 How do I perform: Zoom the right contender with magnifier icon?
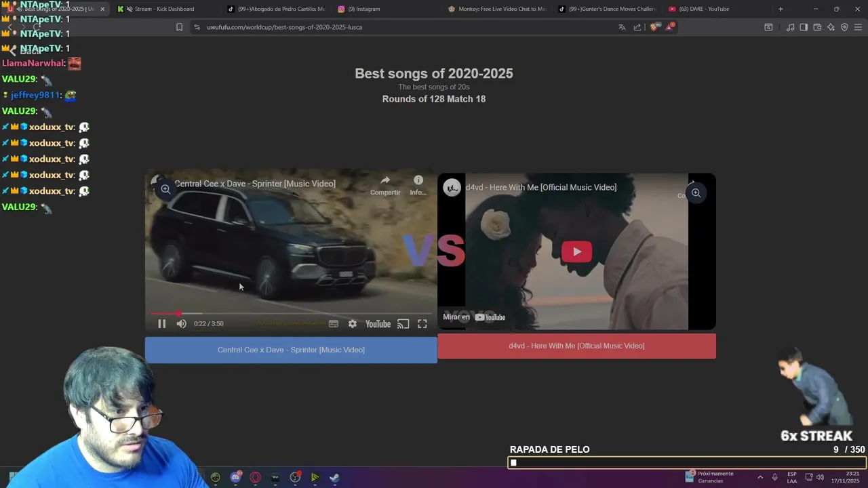[696, 193]
